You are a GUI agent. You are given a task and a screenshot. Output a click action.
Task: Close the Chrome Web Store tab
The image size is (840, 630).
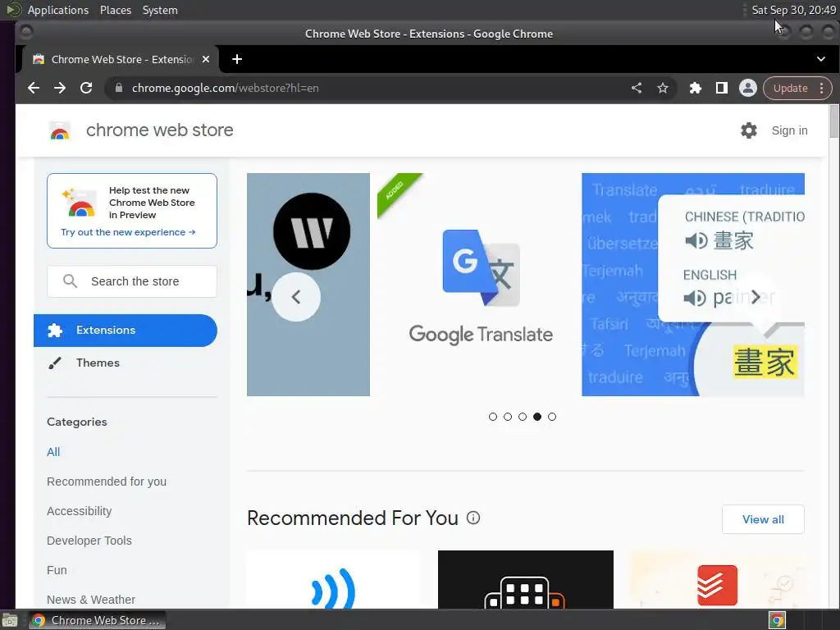coord(206,59)
